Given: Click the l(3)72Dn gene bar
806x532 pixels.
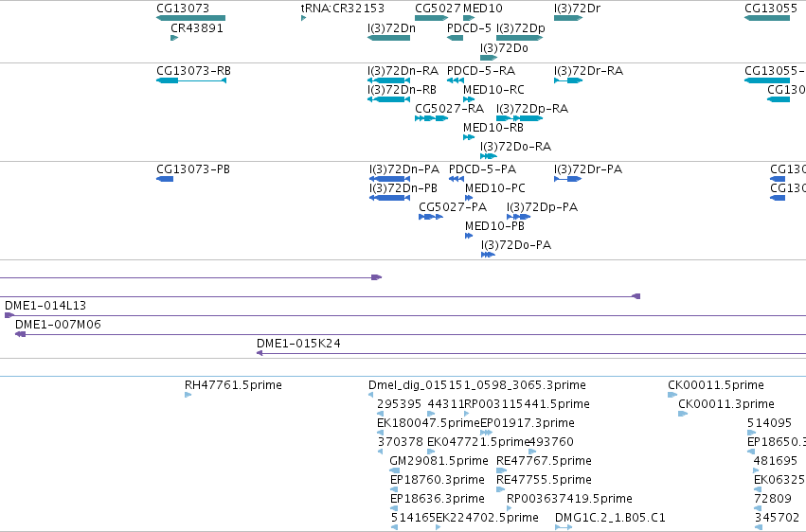Looking at the screenshot, I should tap(388, 38).
